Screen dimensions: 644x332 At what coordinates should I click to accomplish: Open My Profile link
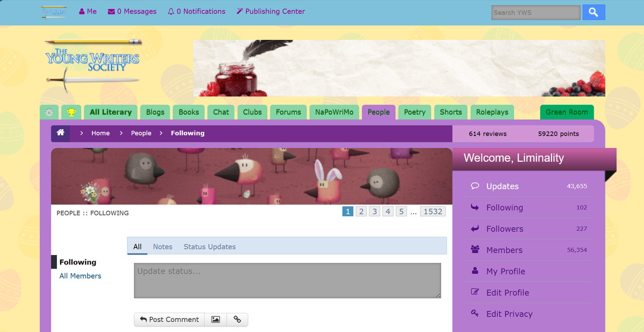click(x=506, y=271)
